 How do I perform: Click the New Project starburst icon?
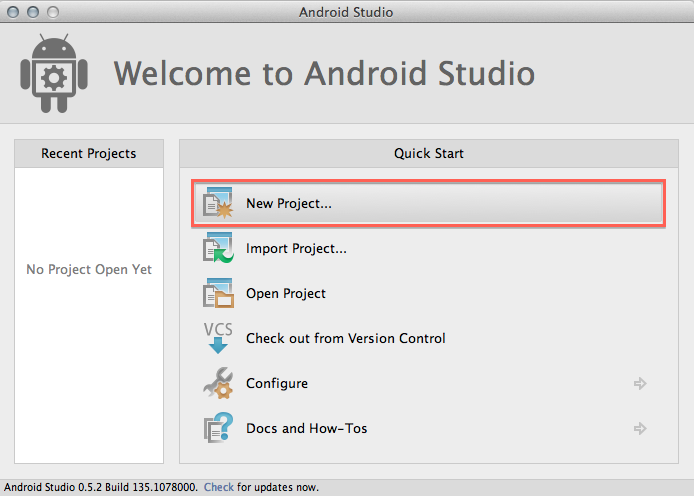click(218, 203)
